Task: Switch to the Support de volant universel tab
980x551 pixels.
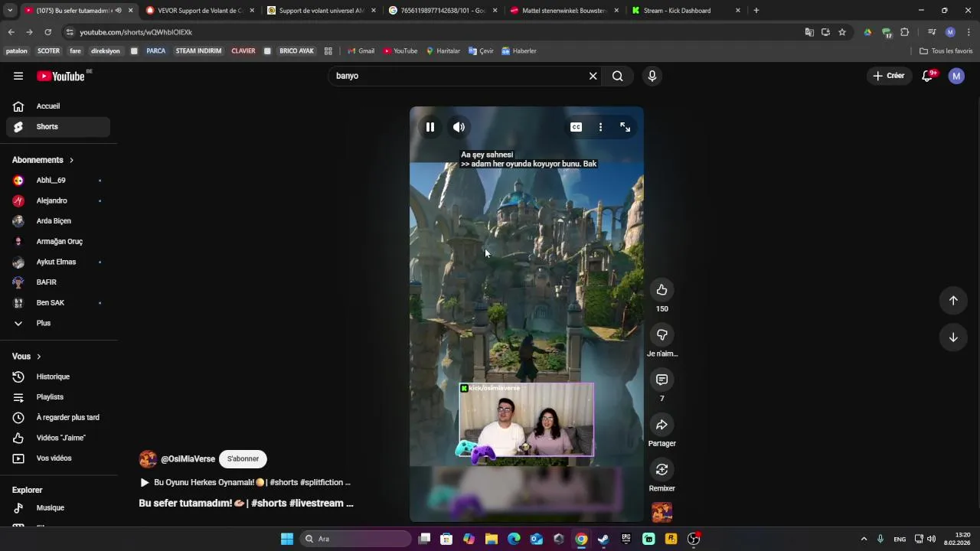Action: coord(321,11)
